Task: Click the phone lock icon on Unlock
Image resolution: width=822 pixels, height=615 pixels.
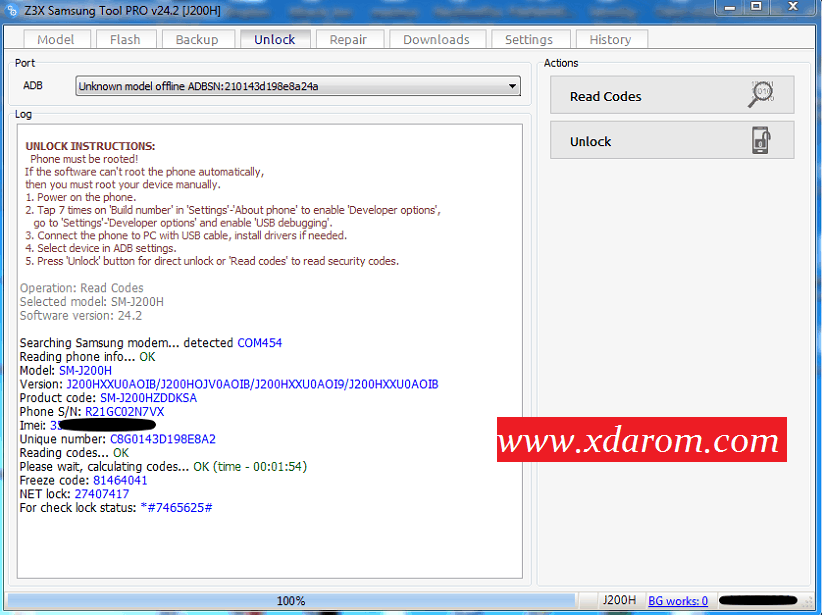Action: click(760, 141)
